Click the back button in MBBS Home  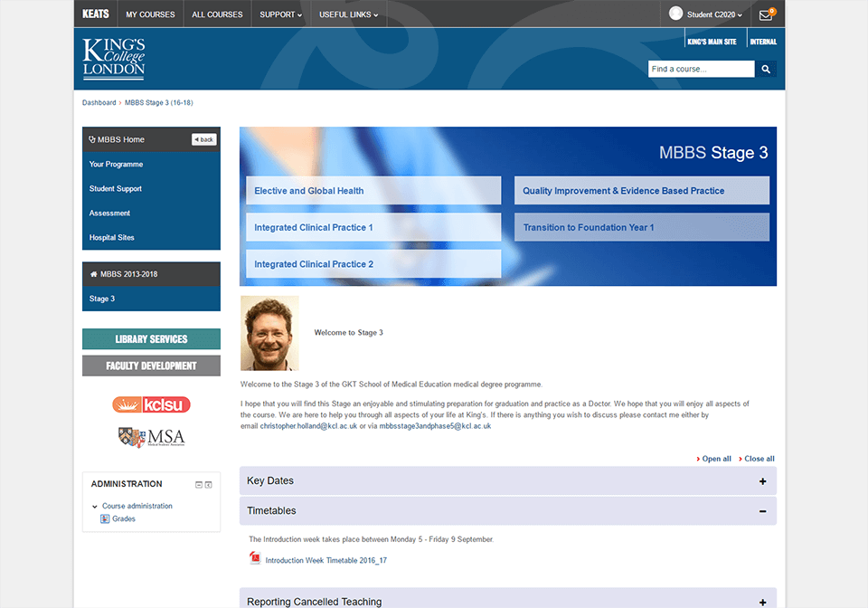coord(204,139)
